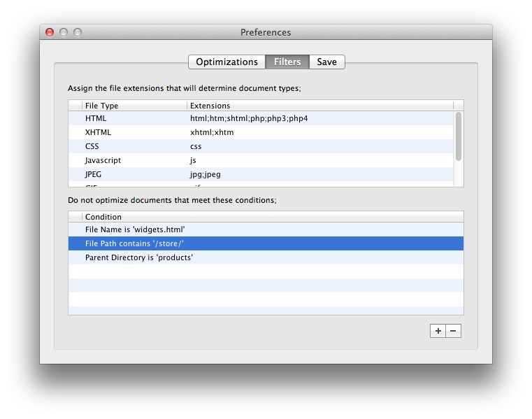Viewport: 532px width, 419px height.
Task: Open the Save tab
Action: 327,62
